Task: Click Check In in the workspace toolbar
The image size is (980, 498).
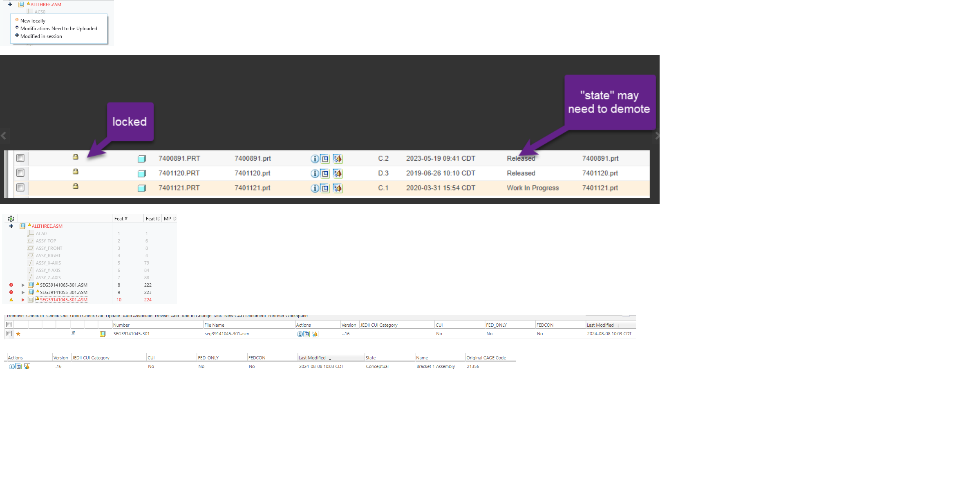Action: [x=35, y=316]
